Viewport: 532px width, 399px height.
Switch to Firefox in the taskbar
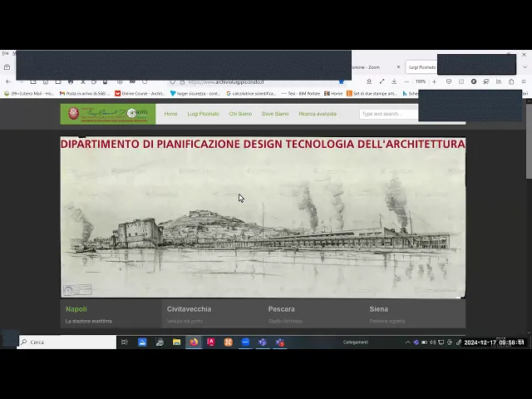pos(194,342)
